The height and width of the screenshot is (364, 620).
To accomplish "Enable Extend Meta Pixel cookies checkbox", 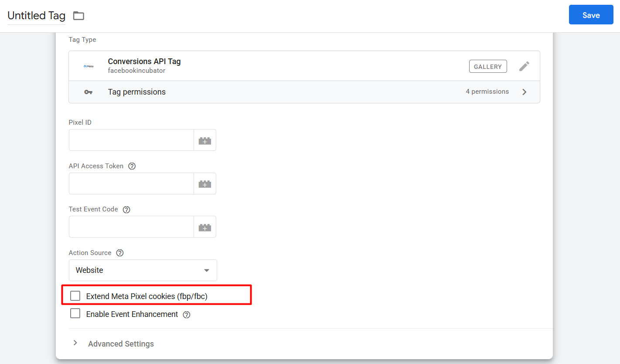I will point(75,296).
